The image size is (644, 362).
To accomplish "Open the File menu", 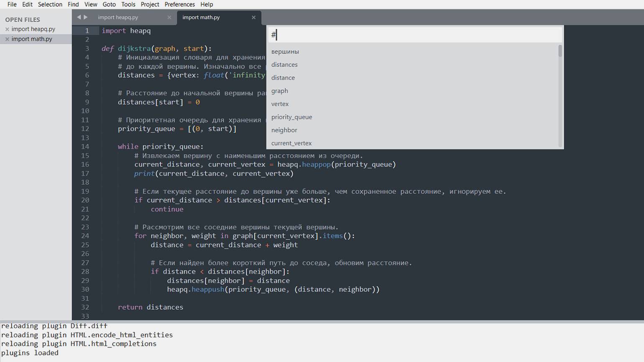I will 12,4.
